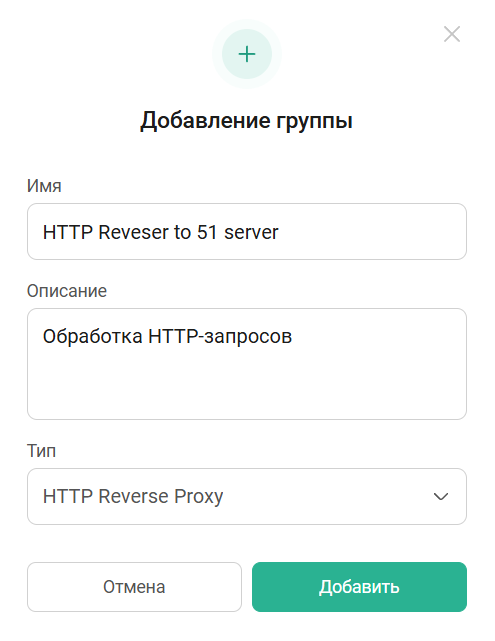Click the word "Обработка" in description
Viewport: 495px width, 641px height.
(x=93, y=337)
